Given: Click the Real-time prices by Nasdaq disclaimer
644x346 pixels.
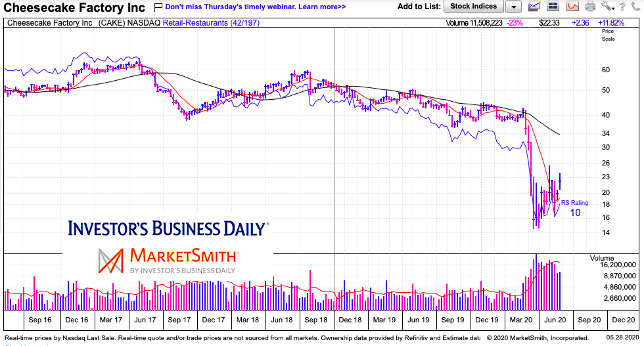Looking at the screenshot, I should (242, 338).
